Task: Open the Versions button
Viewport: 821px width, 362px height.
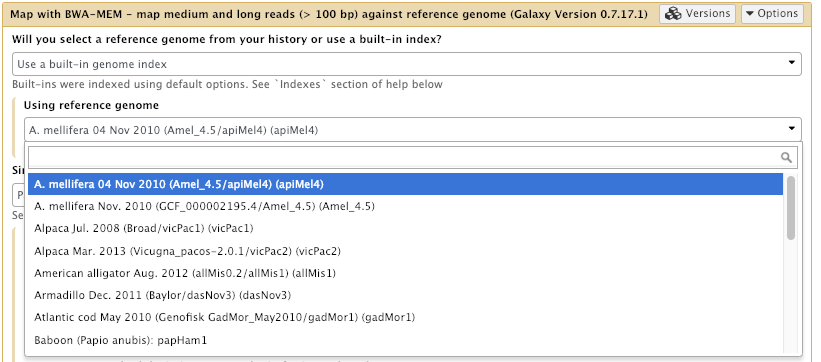Action: 697,14
